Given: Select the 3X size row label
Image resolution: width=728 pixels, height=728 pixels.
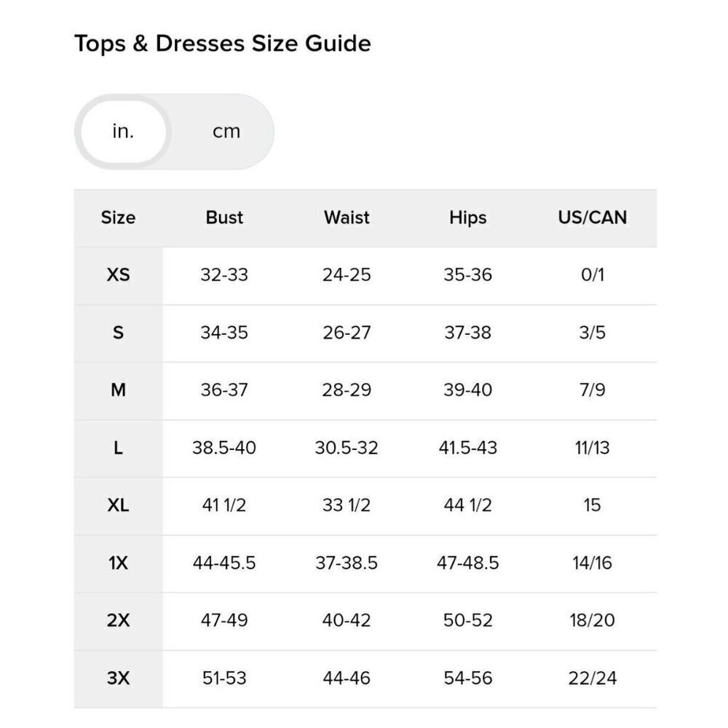Looking at the screenshot, I should [118, 678].
